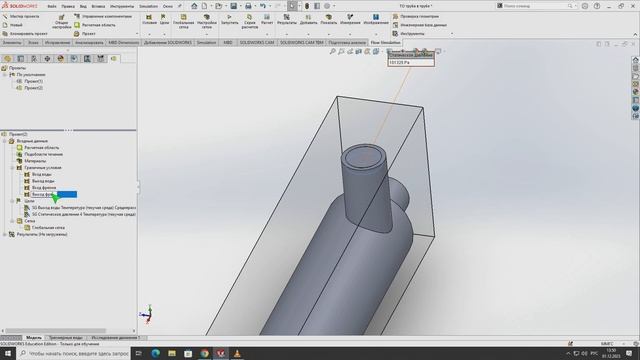Click Добавить ribbon button
The height and width of the screenshot is (360, 640).
[308, 19]
